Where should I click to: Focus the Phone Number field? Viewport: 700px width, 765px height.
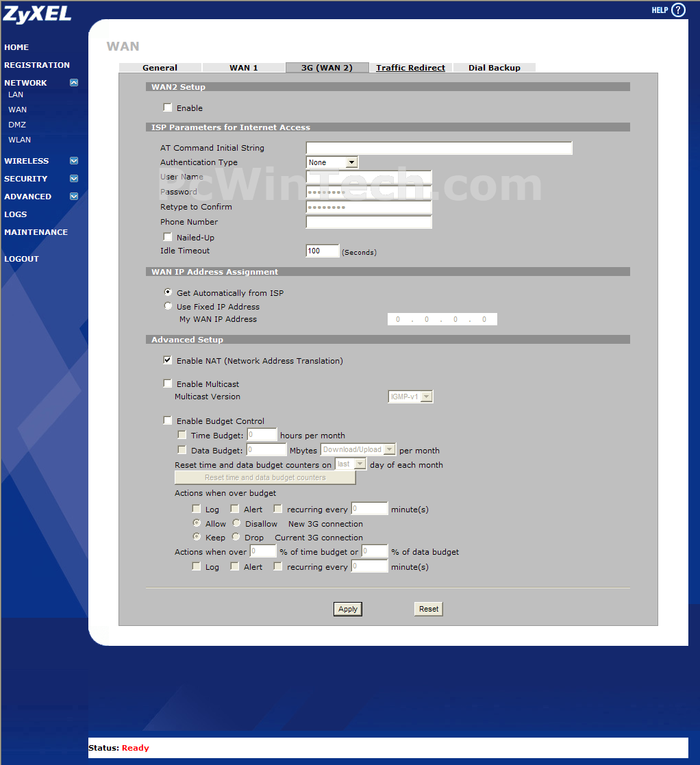[x=368, y=222]
